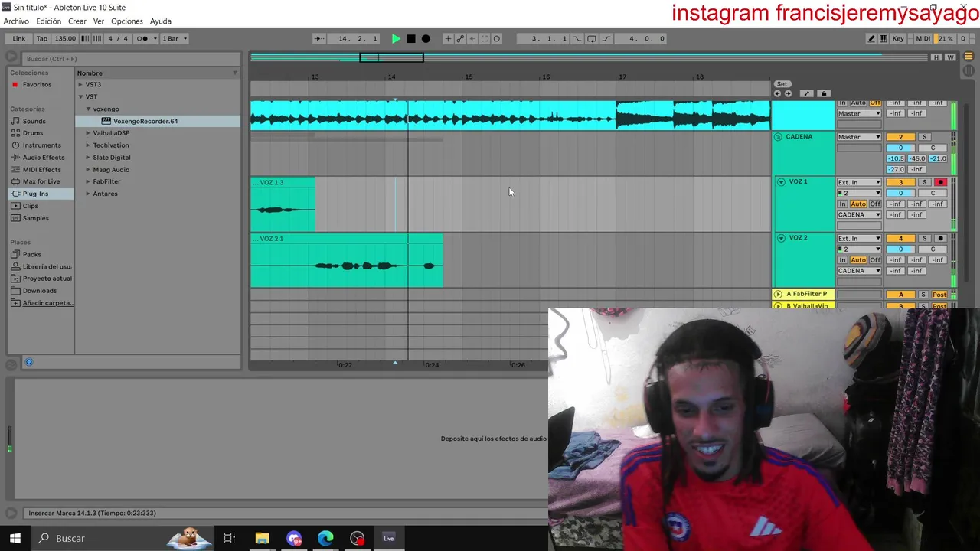The width and height of the screenshot is (980, 551).
Task: Click the Tap tempo button
Action: tap(42, 38)
